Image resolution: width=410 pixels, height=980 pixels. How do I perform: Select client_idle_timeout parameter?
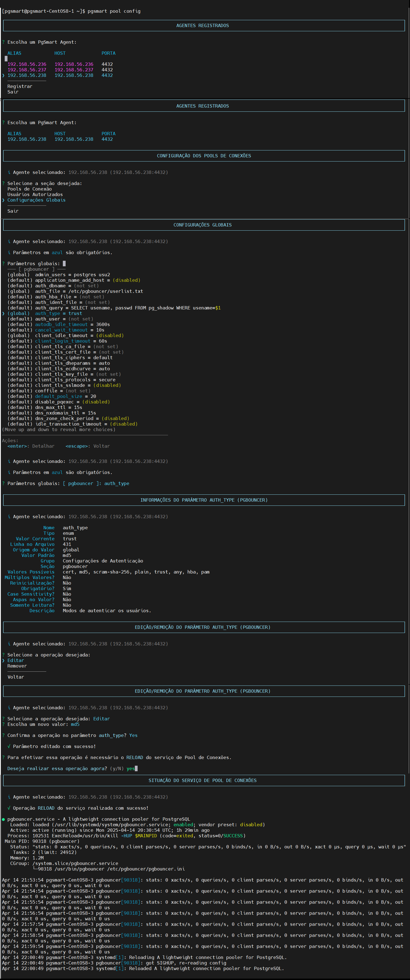66,335
